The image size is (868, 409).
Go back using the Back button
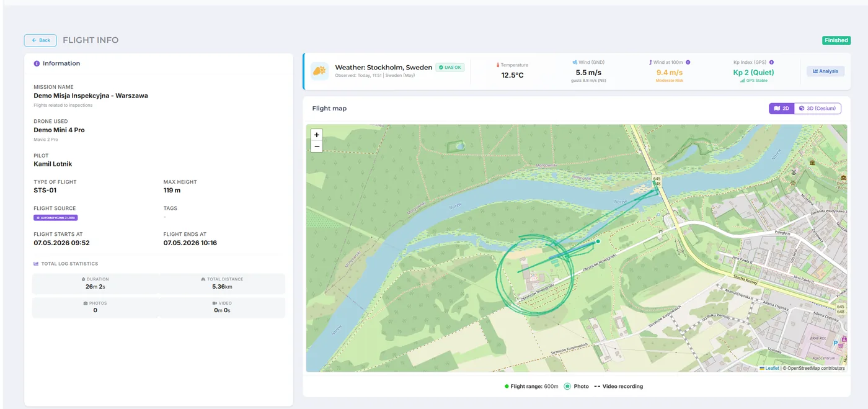tap(40, 40)
